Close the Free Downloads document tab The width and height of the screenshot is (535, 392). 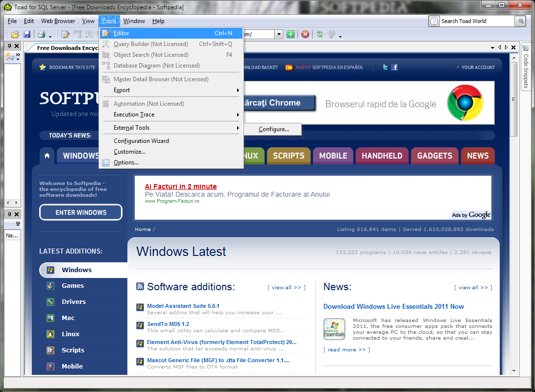point(513,47)
